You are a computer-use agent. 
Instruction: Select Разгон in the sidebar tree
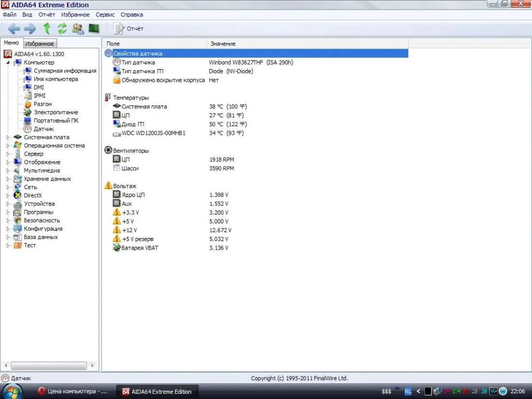[43, 104]
